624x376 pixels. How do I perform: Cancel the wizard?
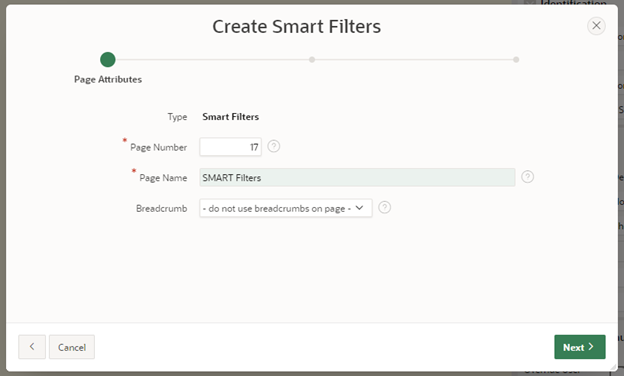tap(72, 347)
